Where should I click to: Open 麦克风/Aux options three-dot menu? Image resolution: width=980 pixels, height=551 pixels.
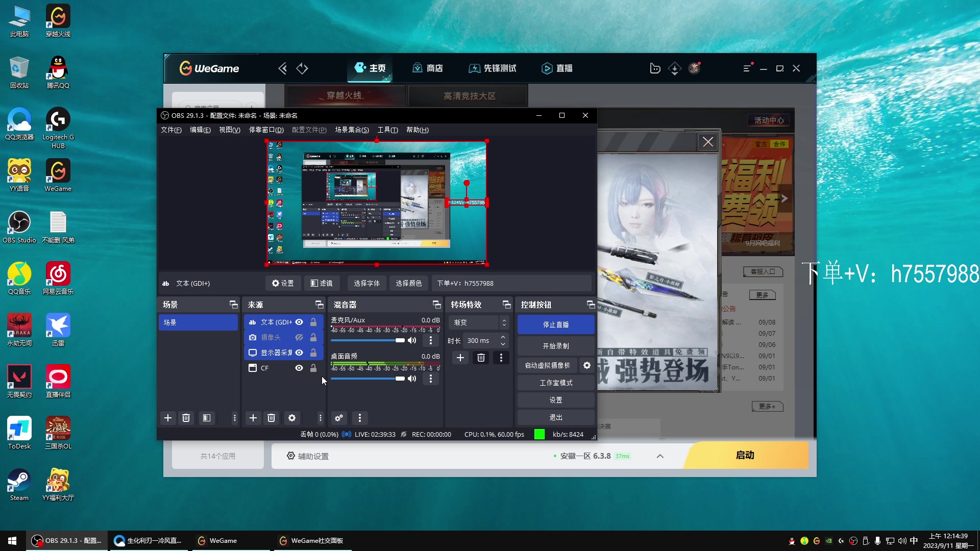tap(431, 340)
